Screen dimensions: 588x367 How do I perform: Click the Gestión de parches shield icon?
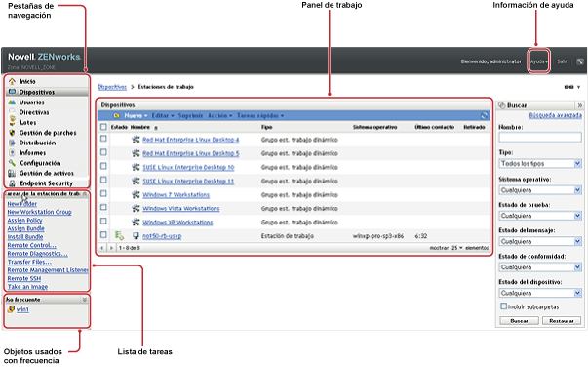tap(12, 133)
